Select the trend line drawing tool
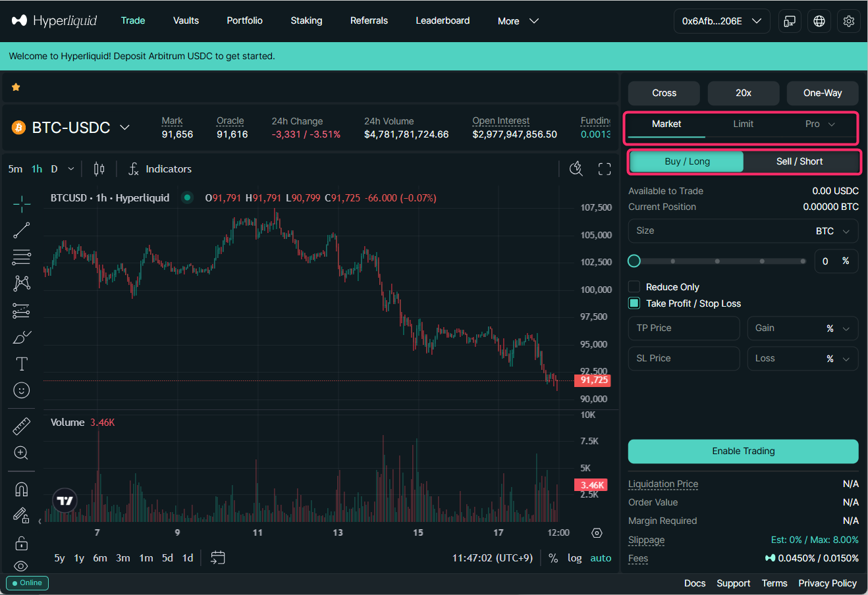 pos(22,230)
